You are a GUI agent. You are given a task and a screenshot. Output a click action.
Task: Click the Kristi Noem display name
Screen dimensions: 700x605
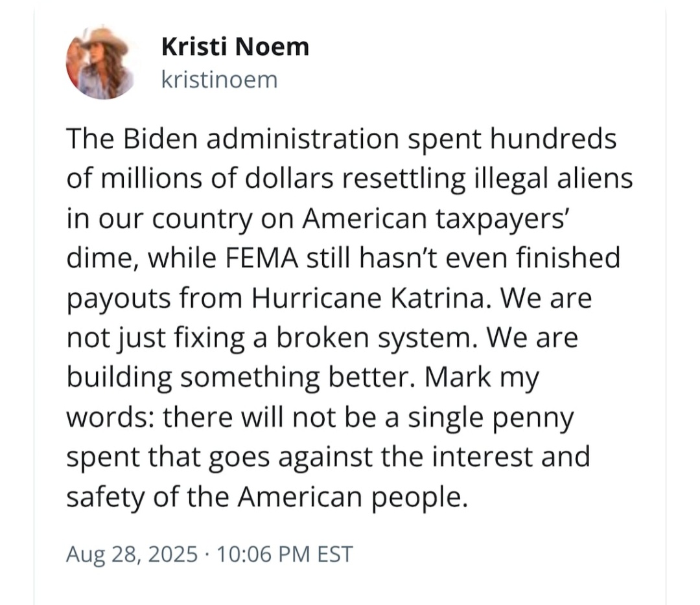click(x=235, y=47)
